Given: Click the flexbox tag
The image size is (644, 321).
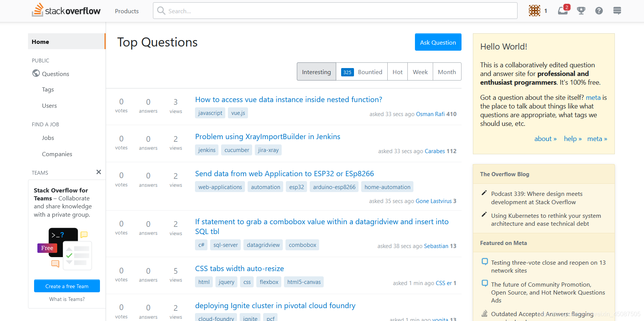Looking at the screenshot, I should (x=269, y=282).
